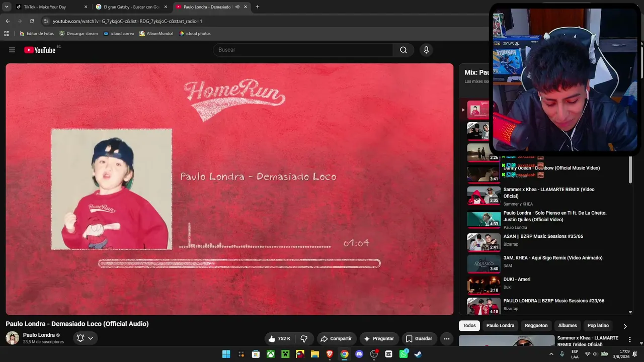This screenshot has width=644, height=362.
Task: Open the YouTube guide hamburger menu
Action: coord(12,50)
